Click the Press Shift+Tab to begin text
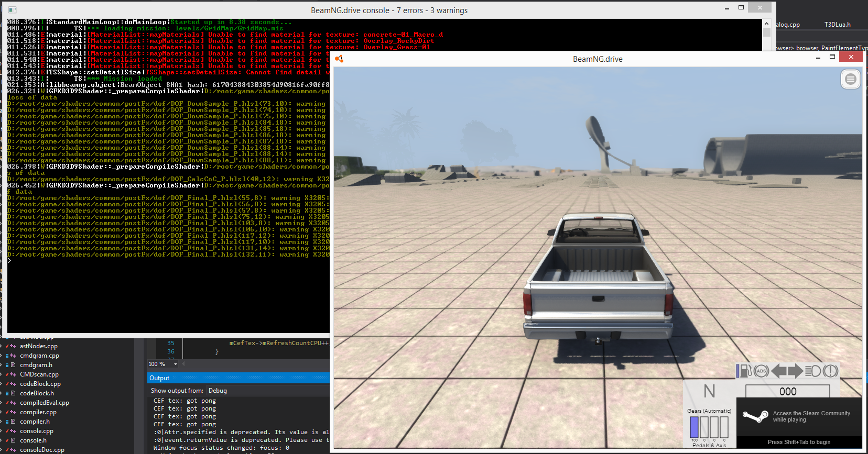 tap(799, 442)
